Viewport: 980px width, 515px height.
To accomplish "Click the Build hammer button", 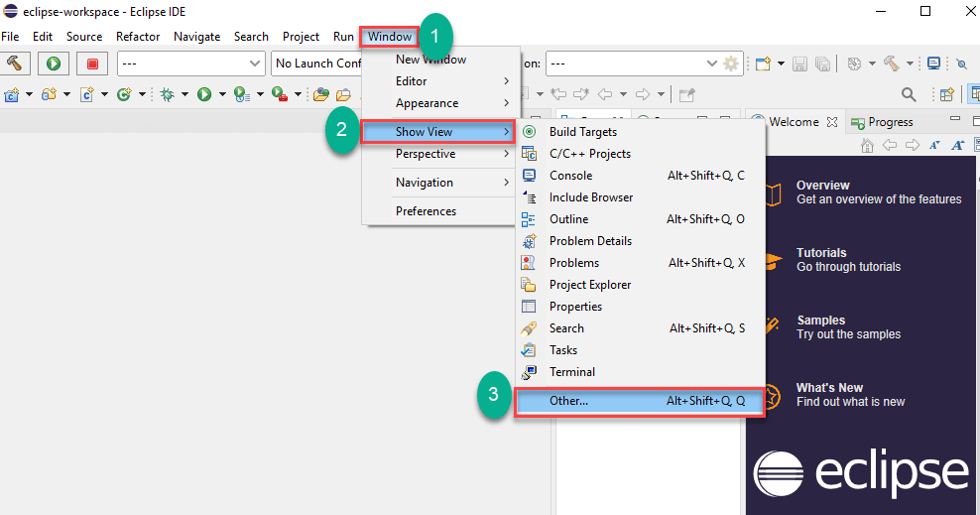I will coord(16,64).
